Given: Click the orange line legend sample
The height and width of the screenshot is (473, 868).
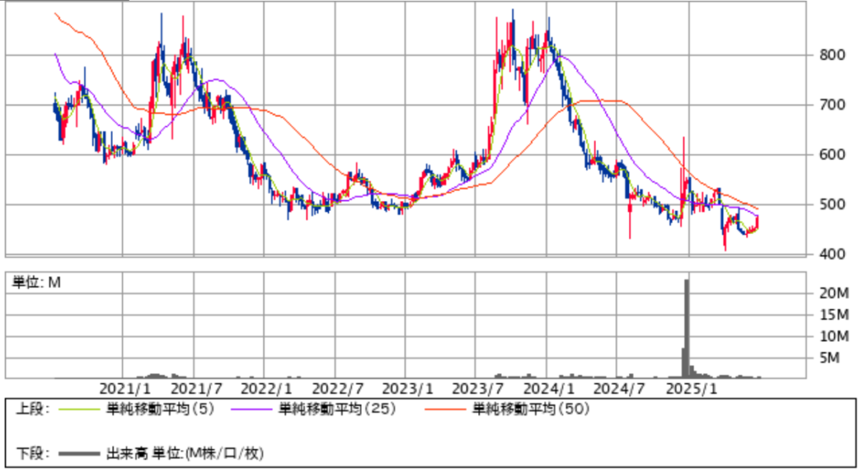Looking at the screenshot, I should [446, 410].
